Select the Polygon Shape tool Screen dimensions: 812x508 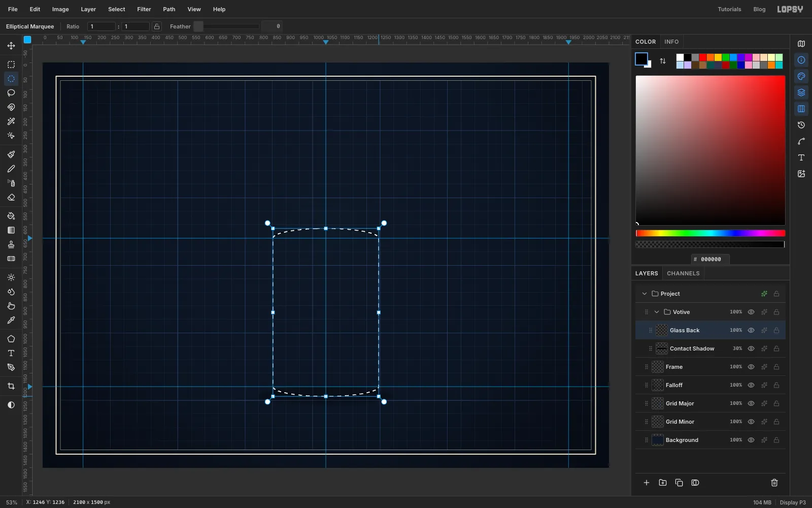coord(11,339)
